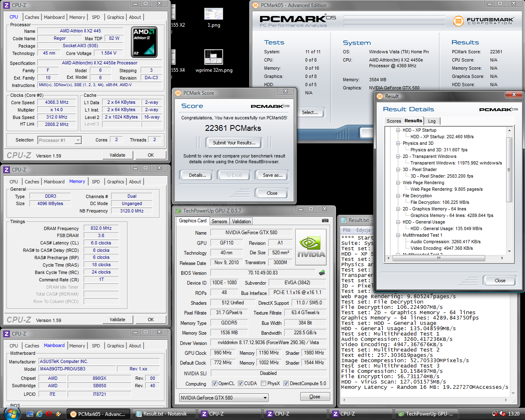Image resolution: width=525 pixels, height=420 pixels.
Task: Collapse the 3D - Pixel Shader node
Action: tap(398, 169)
